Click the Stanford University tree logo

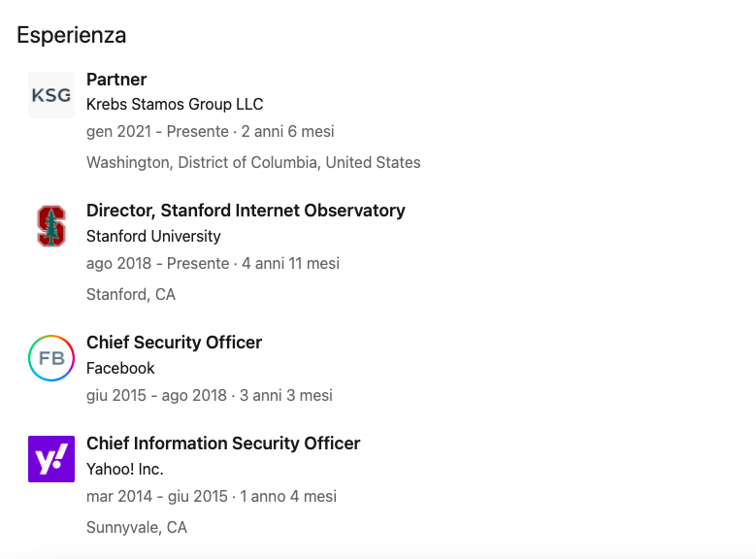pos(51,226)
